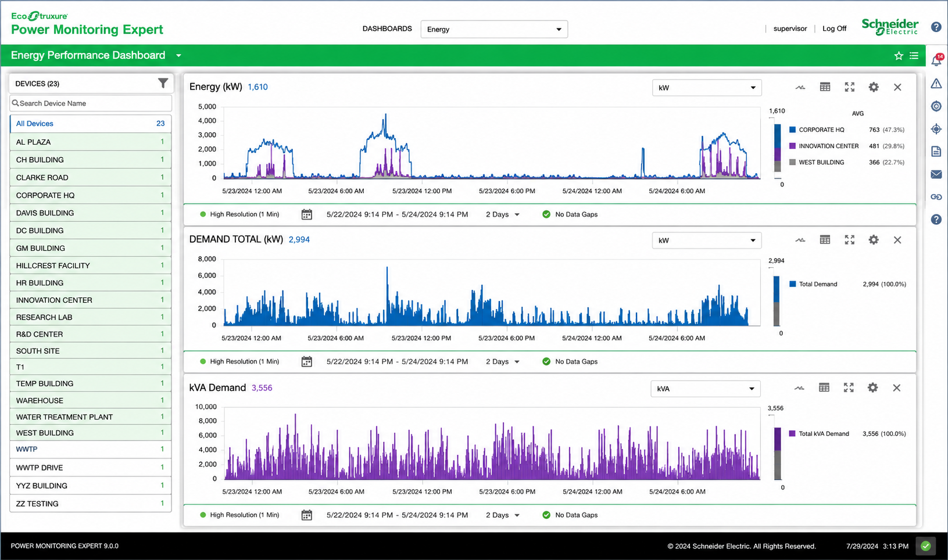Select AL PLAZA device
Viewport: 948px width, 560px height.
pyautogui.click(x=91, y=142)
